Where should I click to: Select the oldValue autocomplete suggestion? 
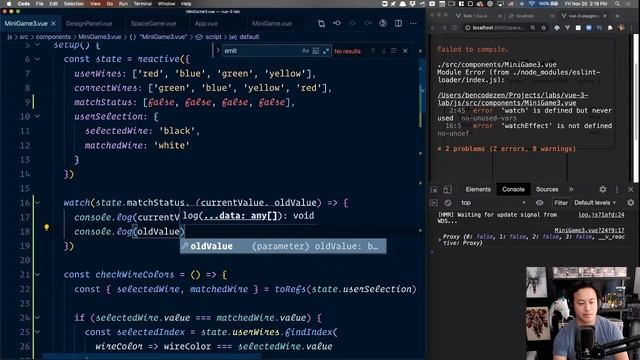tap(283, 246)
